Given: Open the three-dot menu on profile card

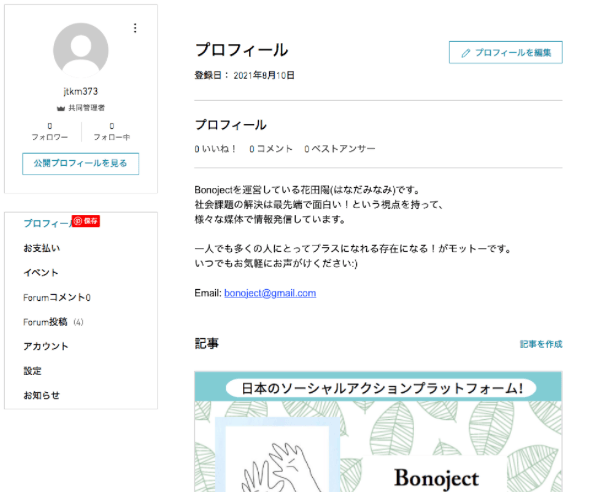Looking at the screenshot, I should click(x=135, y=28).
